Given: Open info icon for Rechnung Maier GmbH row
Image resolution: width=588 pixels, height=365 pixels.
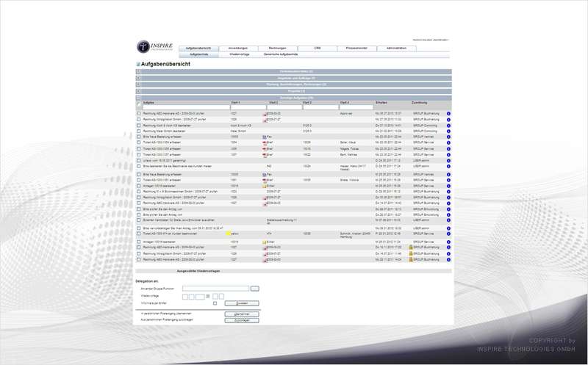Looking at the screenshot, I should [448, 131].
